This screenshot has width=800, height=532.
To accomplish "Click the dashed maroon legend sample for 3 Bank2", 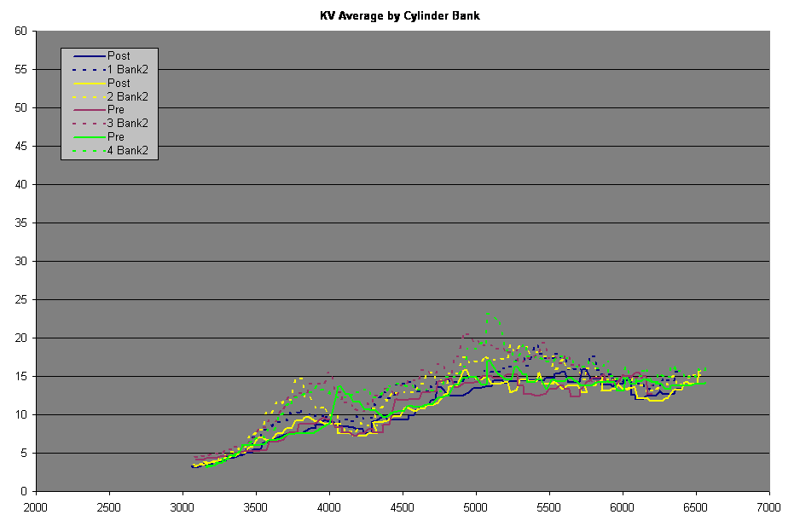I will pyautogui.click(x=90, y=124).
